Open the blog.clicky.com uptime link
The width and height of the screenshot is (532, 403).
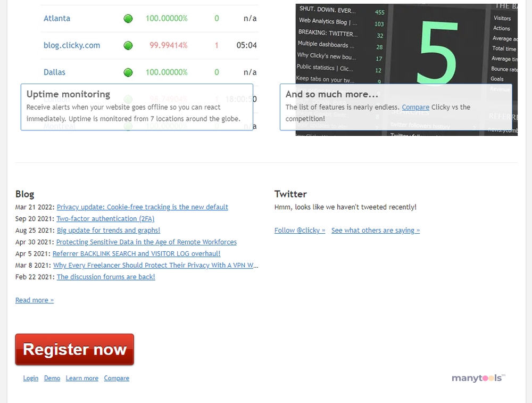tap(72, 45)
